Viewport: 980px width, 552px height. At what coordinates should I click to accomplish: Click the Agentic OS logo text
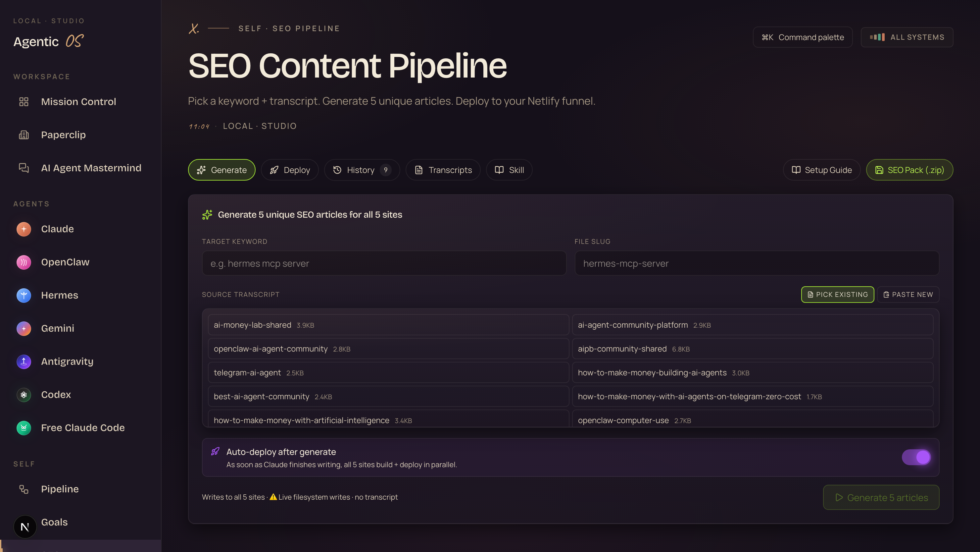(x=49, y=41)
